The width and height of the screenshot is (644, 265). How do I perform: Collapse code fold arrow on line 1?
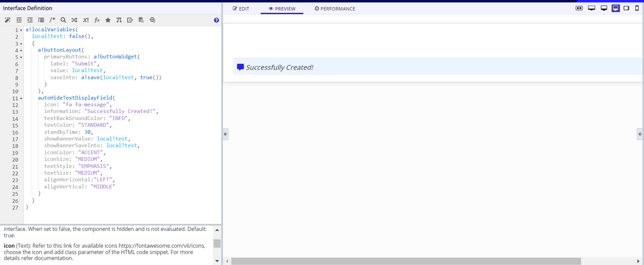pos(21,30)
